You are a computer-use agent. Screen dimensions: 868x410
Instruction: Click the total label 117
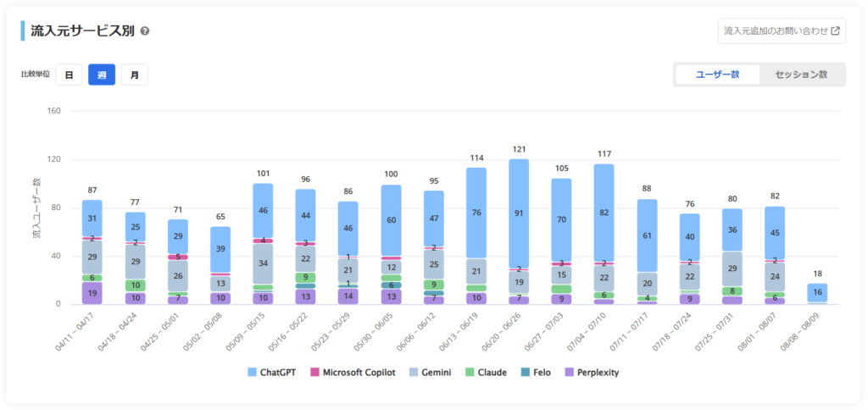point(604,154)
